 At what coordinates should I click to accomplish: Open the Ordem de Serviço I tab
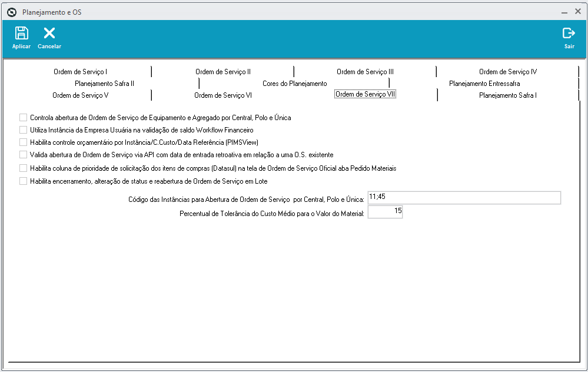click(x=80, y=72)
